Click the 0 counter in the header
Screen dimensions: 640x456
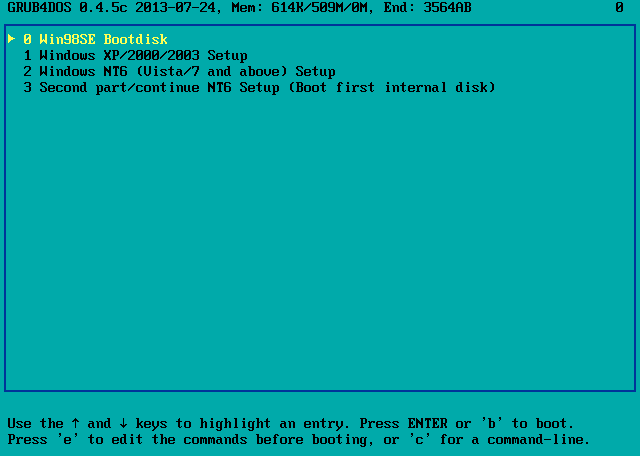point(620,8)
